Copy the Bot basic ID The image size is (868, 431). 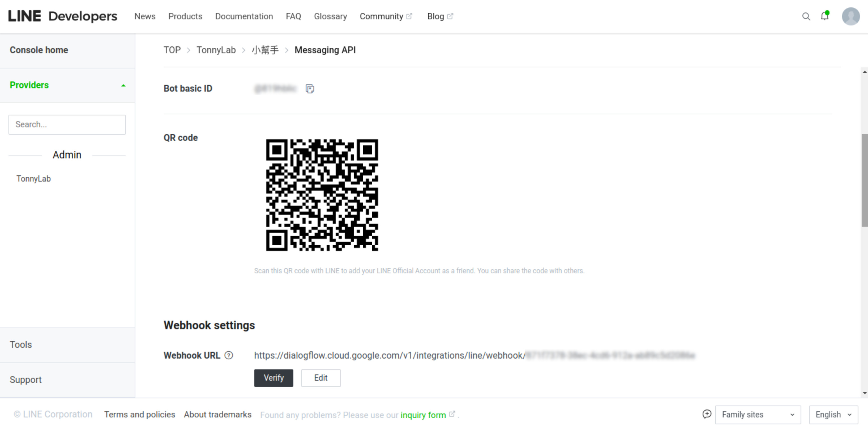[310, 89]
